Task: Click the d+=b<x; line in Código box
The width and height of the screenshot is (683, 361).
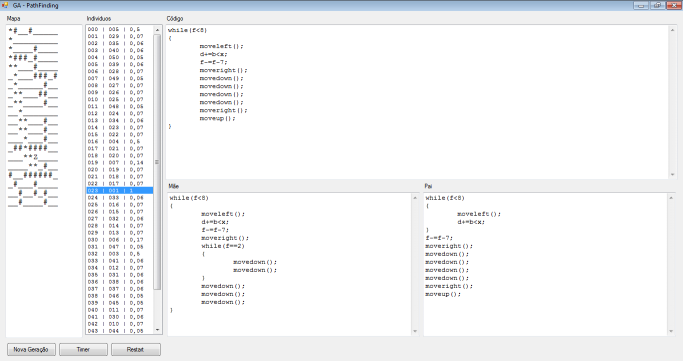Action: pos(213,54)
